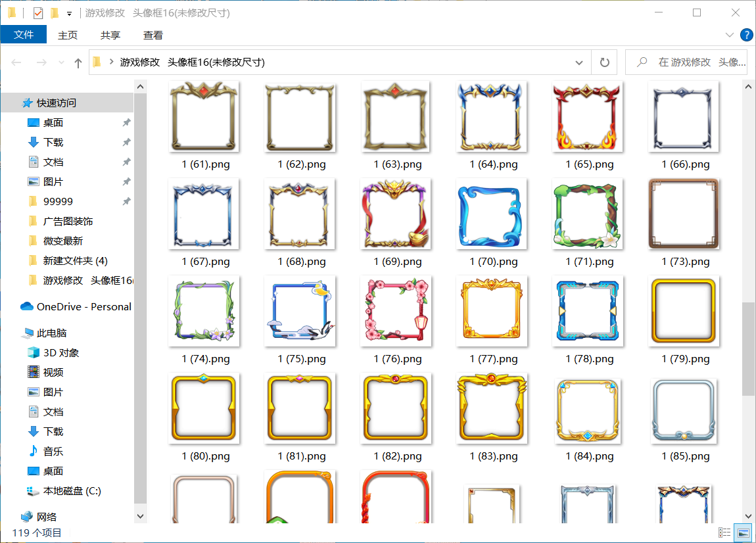Screen dimensions: 756x543
Task: Click 游戏修改 in the address breadcrumb
Action: (x=139, y=62)
